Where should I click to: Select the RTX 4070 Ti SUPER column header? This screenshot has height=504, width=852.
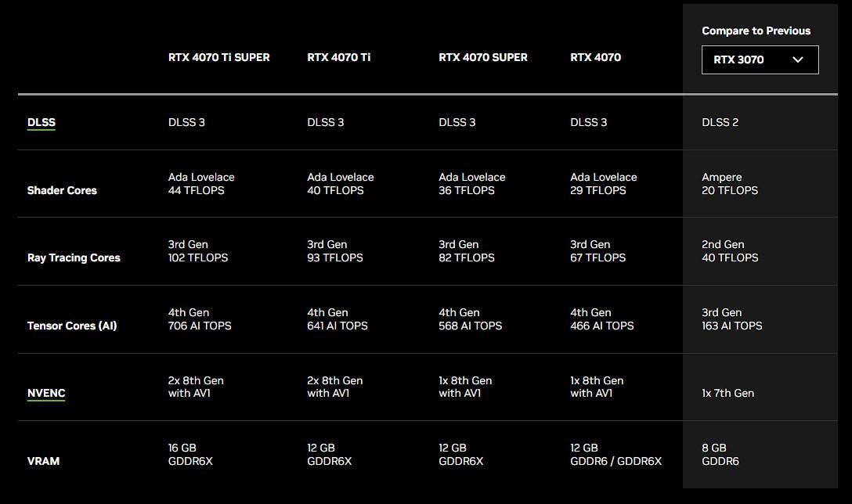point(218,57)
